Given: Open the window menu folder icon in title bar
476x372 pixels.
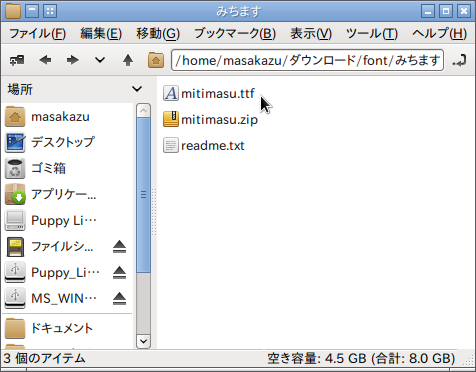Looking at the screenshot, I should click(13, 11).
